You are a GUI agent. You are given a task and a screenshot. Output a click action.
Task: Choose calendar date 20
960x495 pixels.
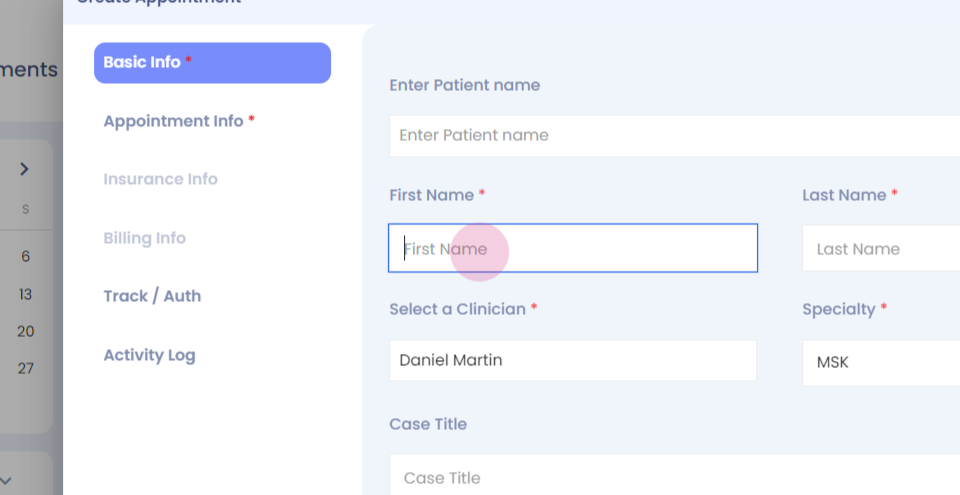tap(26, 332)
